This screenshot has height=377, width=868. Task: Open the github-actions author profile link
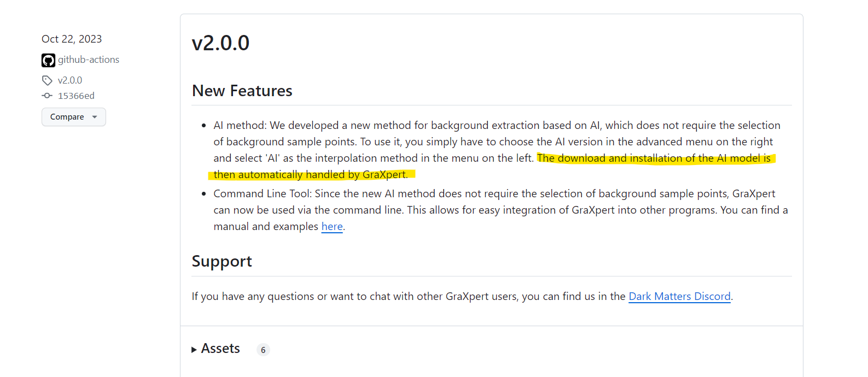[89, 60]
